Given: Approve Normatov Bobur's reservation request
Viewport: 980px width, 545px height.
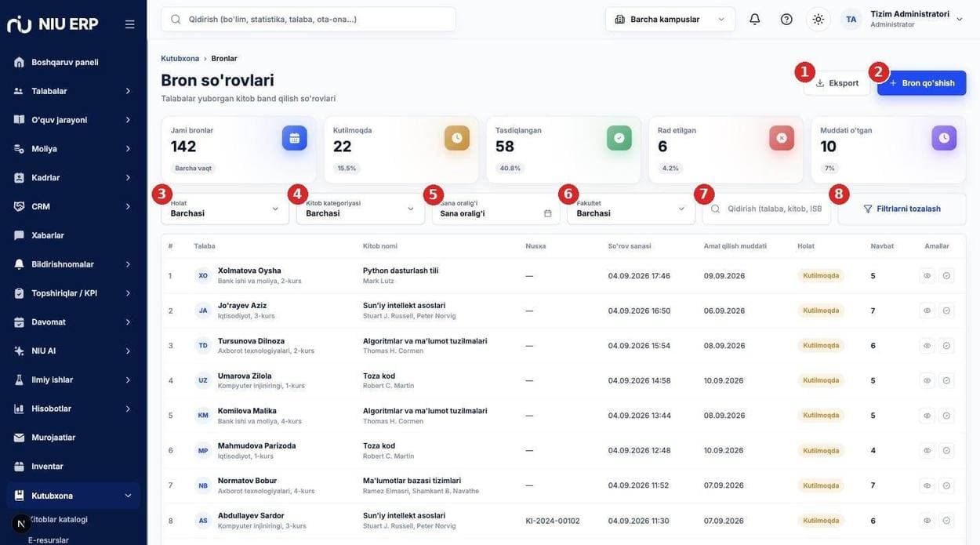Looking at the screenshot, I should [946, 485].
